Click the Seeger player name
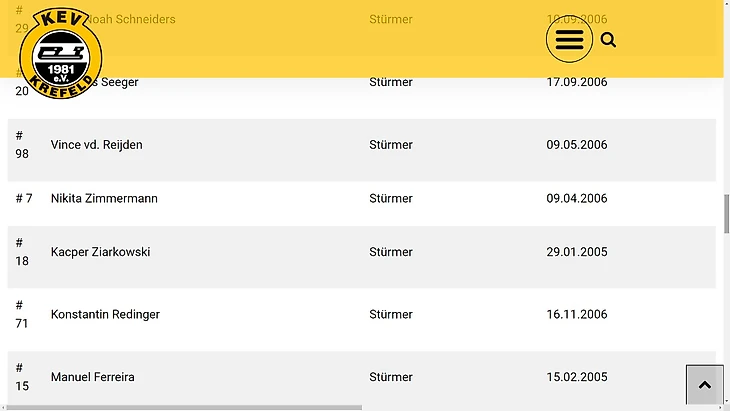 pyautogui.click(x=120, y=82)
